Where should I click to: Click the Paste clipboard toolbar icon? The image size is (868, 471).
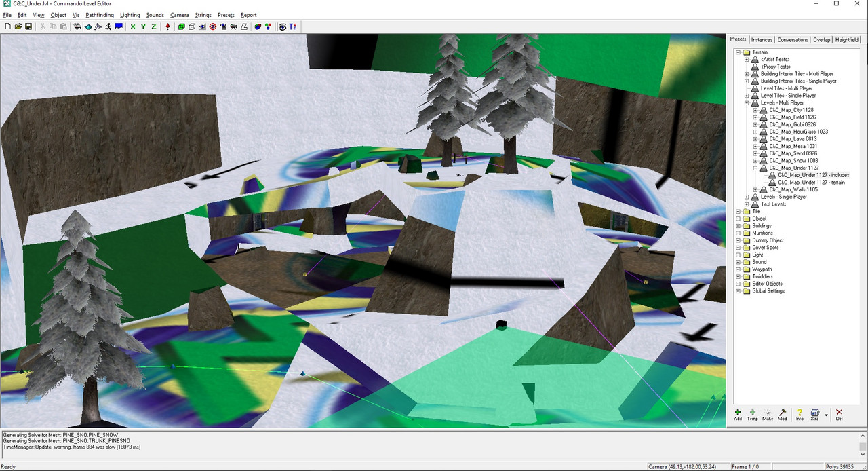click(63, 26)
